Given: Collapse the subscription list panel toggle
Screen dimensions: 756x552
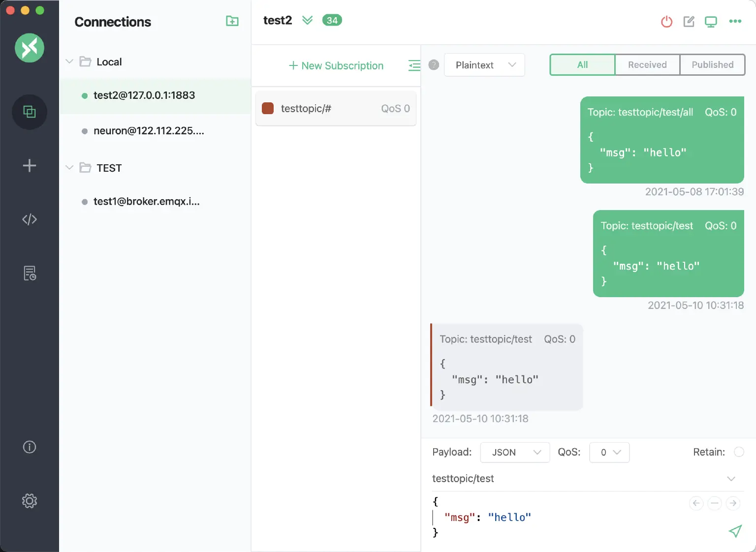Looking at the screenshot, I should click(414, 65).
